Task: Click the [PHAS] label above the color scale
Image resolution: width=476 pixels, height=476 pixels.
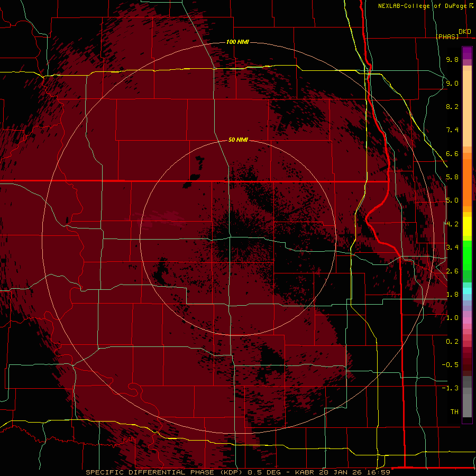Action: pos(447,36)
